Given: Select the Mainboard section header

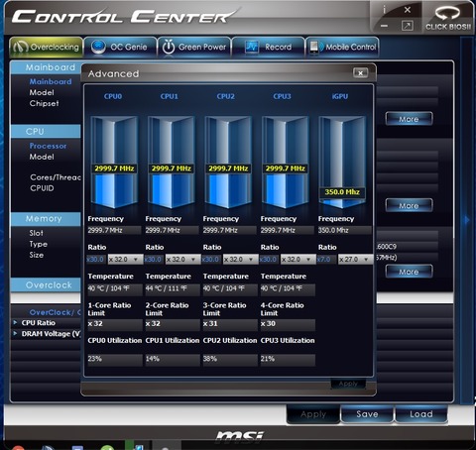Looking at the screenshot, I should point(46,67).
